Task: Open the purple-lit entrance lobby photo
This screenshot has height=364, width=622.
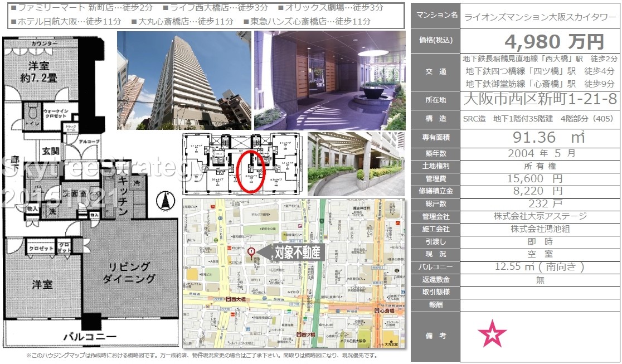Action: coord(329,81)
